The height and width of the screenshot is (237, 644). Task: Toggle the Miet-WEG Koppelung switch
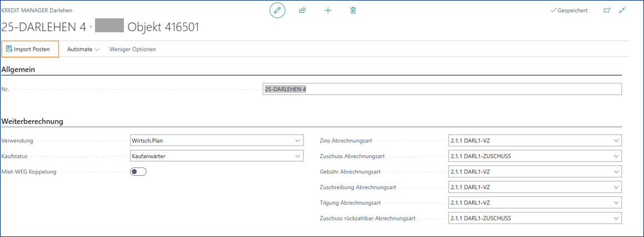[x=138, y=172]
